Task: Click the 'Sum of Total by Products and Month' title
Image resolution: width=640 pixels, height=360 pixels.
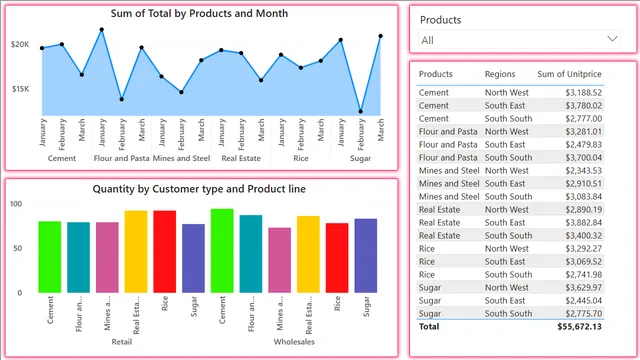Action: (x=199, y=13)
